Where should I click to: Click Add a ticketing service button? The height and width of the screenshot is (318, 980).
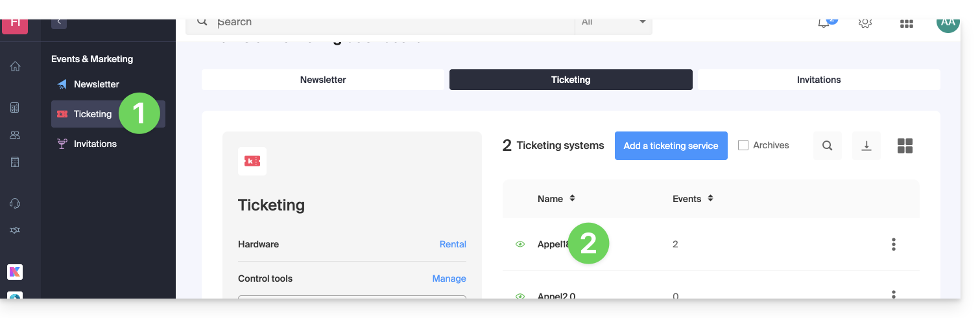(x=671, y=146)
